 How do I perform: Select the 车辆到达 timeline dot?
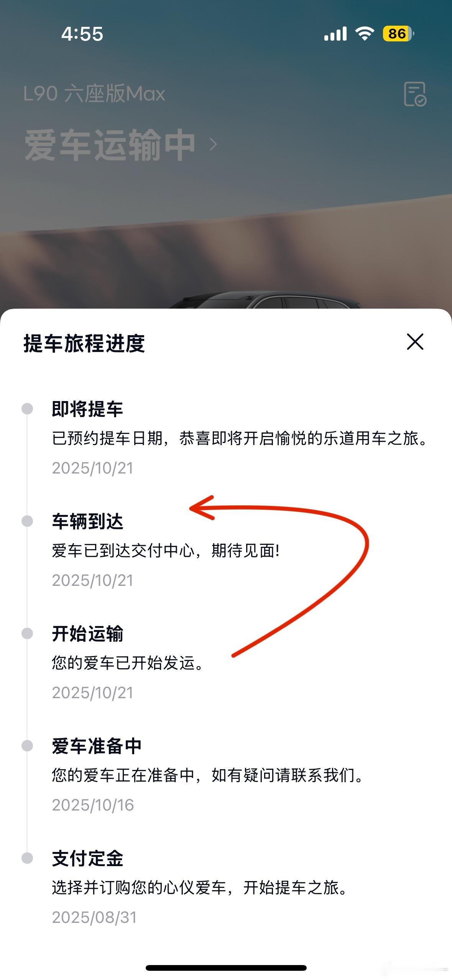click(x=27, y=521)
